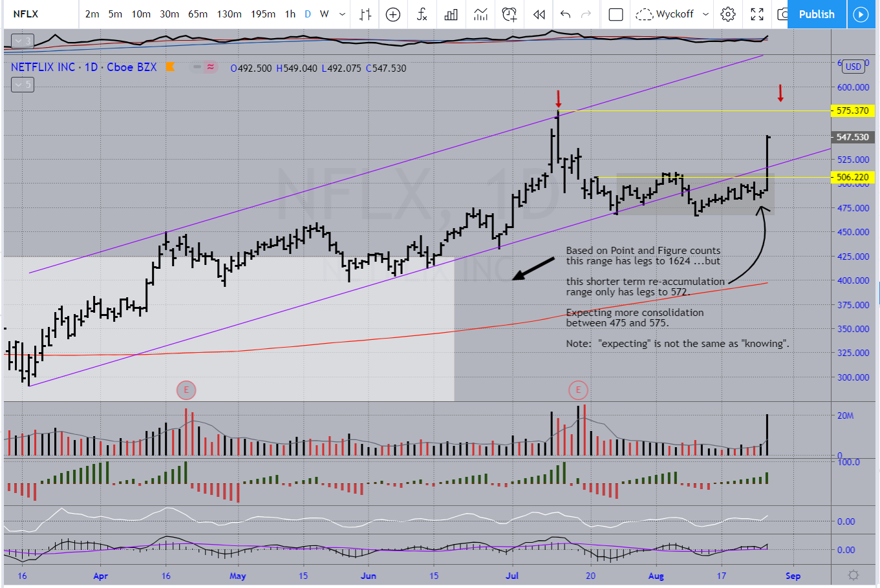The width and height of the screenshot is (880, 588).
Task: Click the orange flag next to Cboe BZX
Action: click(x=171, y=67)
